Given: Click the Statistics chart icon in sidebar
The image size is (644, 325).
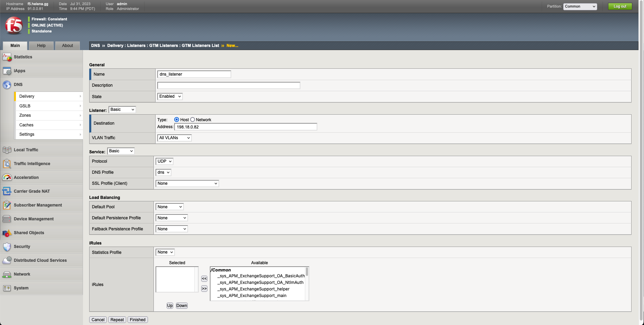Looking at the screenshot, I should pos(7,57).
